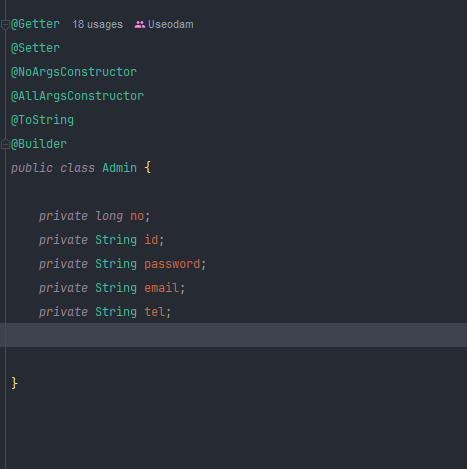
Task: Click the @ToString annotation
Action: (x=42, y=120)
